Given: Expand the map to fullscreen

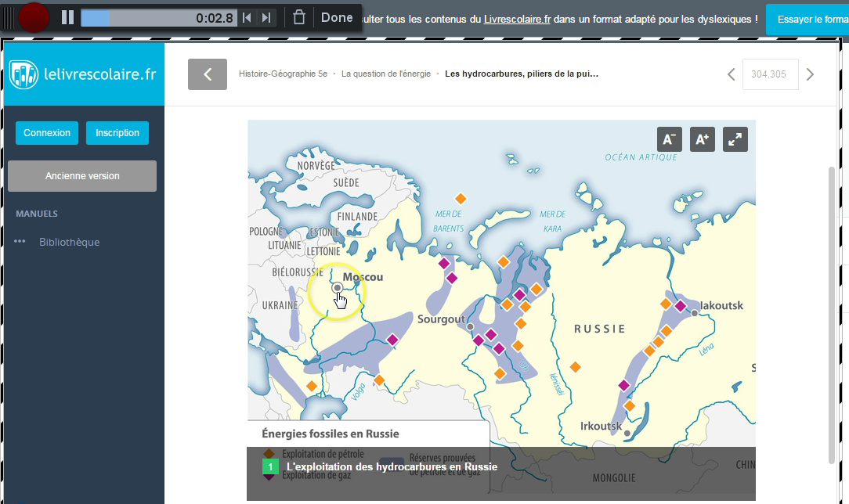Looking at the screenshot, I should (x=735, y=139).
